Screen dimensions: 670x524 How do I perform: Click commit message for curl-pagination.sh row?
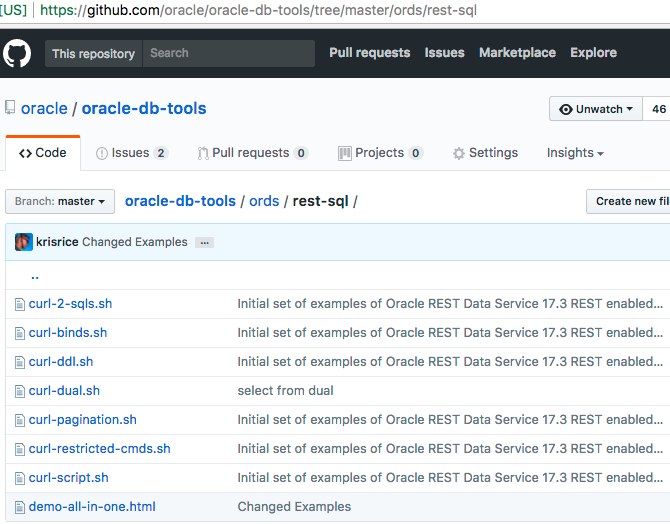click(x=450, y=420)
